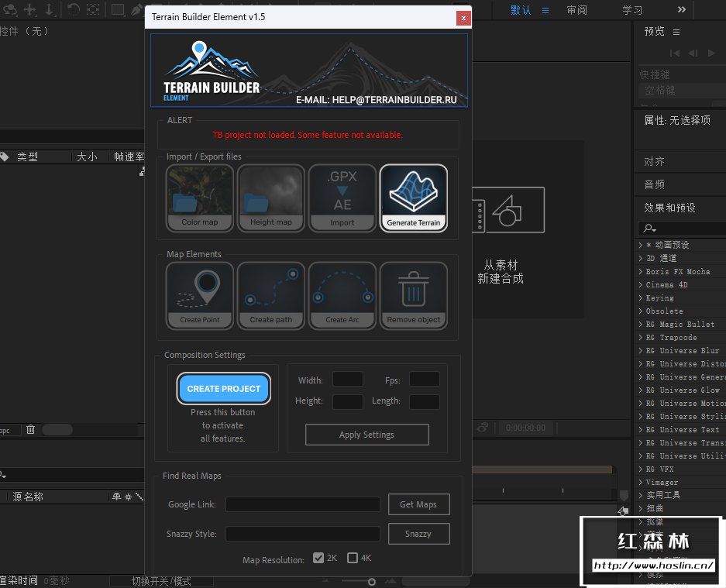Select the dolly camera tool in toolbar
This screenshot has height=588, width=726.
[x=50, y=9]
